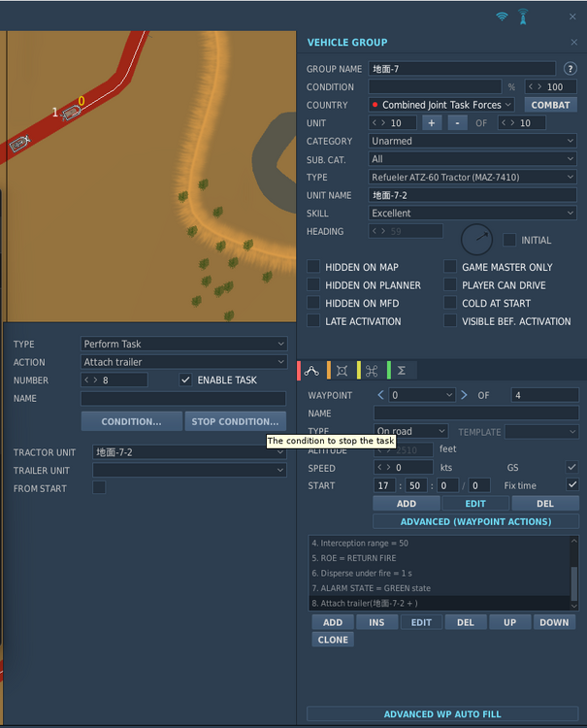Toggle Cold at Start checkbox
This screenshot has height=728, width=587.
coord(450,303)
